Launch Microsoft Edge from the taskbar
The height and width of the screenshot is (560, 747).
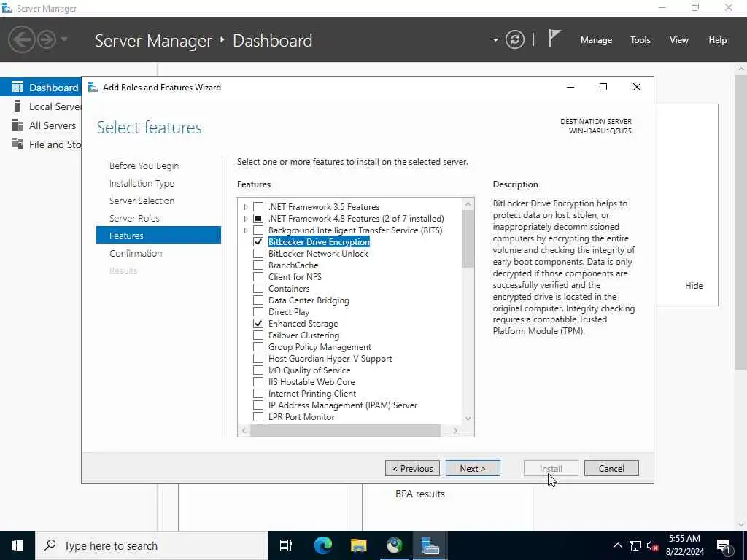pos(322,545)
